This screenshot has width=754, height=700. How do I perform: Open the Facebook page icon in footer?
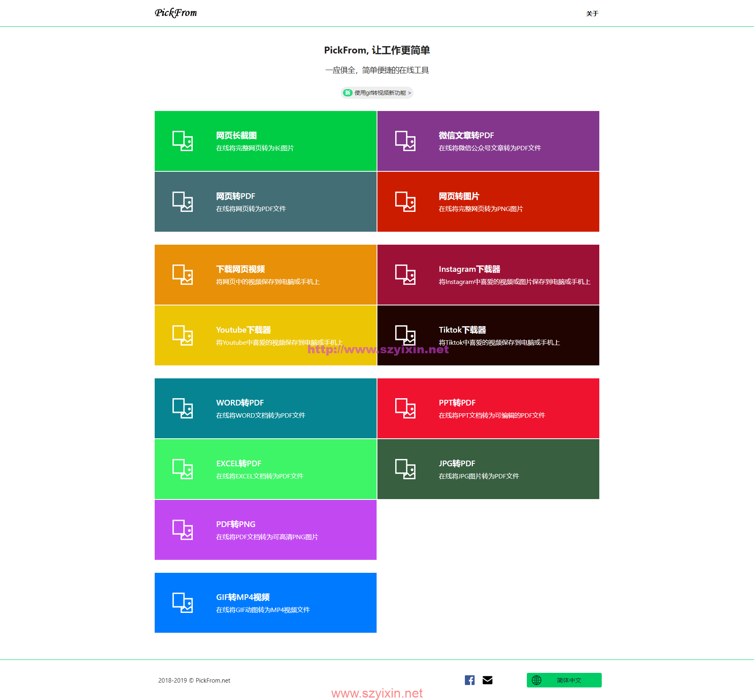pyautogui.click(x=470, y=680)
